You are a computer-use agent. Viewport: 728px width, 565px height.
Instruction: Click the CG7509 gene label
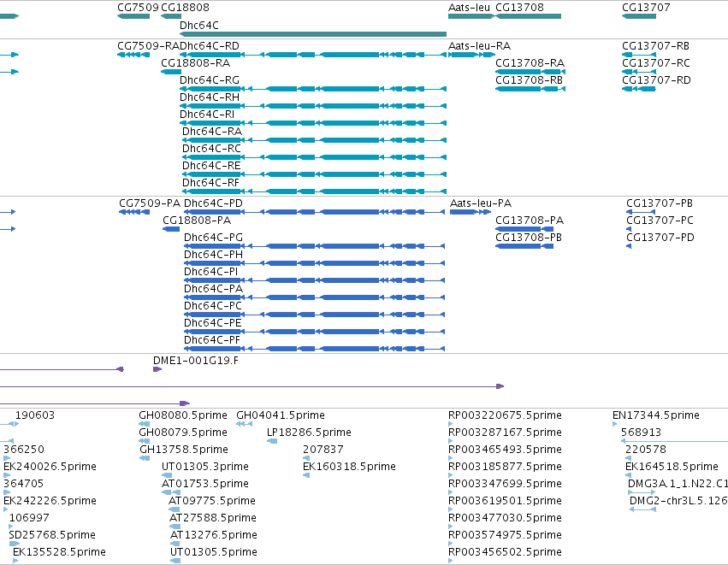click(138, 8)
